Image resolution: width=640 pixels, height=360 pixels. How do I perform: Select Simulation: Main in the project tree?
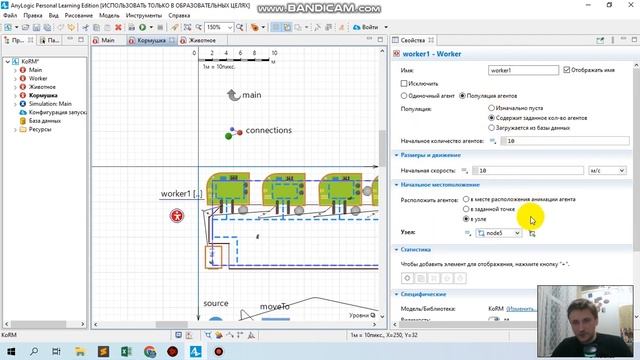(50, 104)
